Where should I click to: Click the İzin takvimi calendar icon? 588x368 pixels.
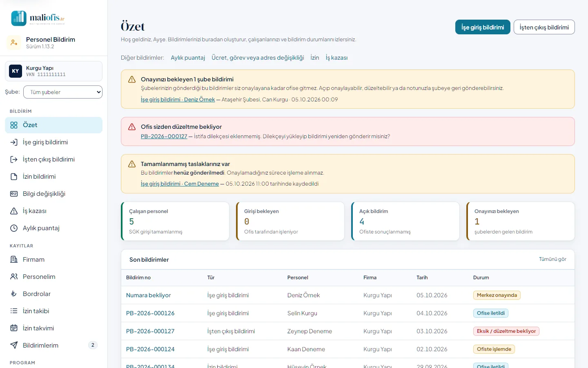[14, 328]
